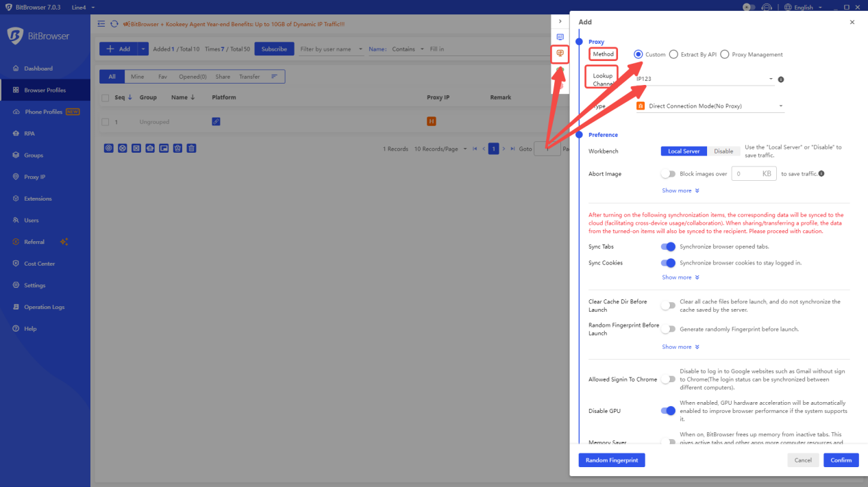The width and height of the screenshot is (868, 487).
Task: Open the Cost Center page
Action: pyautogui.click(x=39, y=264)
